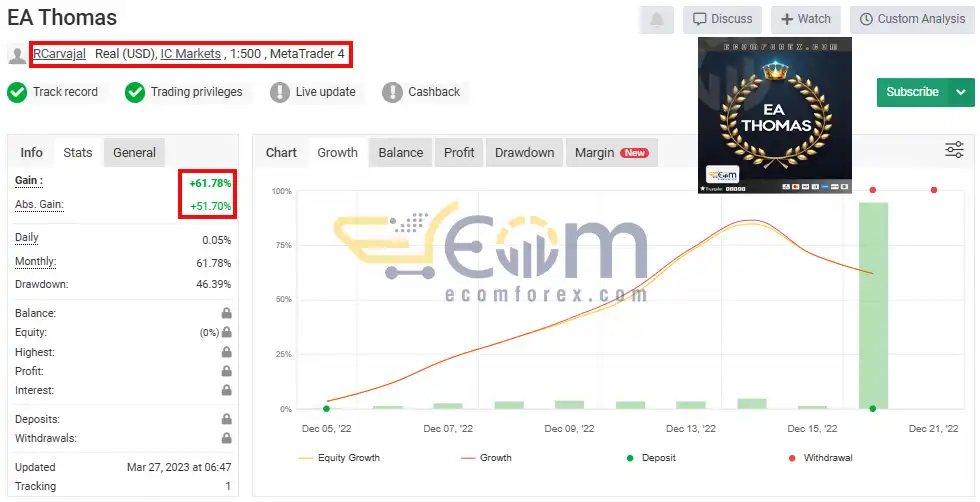The image size is (980, 502).
Task: Open the chart settings sliders icon
Action: click(954, 149)
